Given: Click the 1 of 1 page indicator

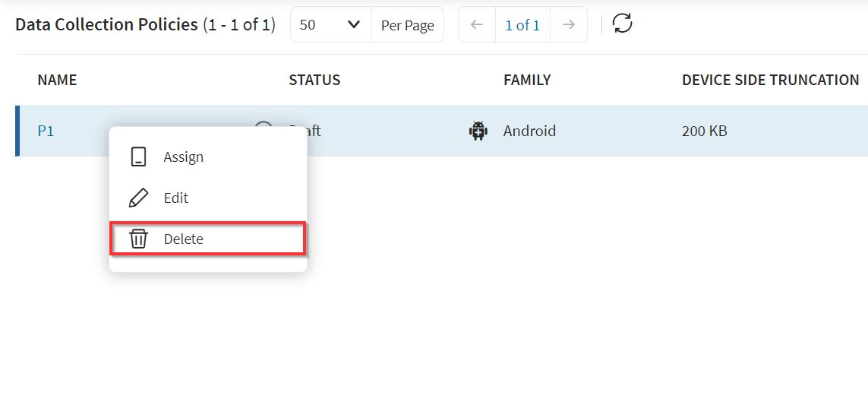Looking at the screenshot, I should 522,25.
